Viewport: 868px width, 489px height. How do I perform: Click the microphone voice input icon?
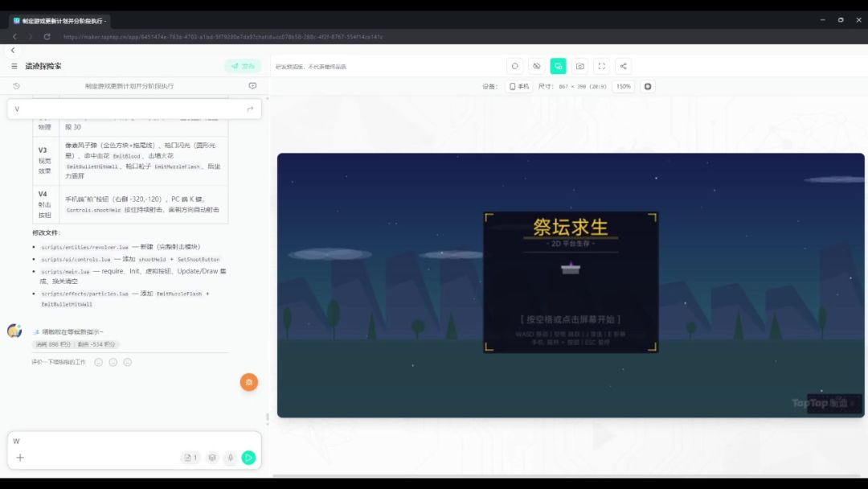click(230, 458)
